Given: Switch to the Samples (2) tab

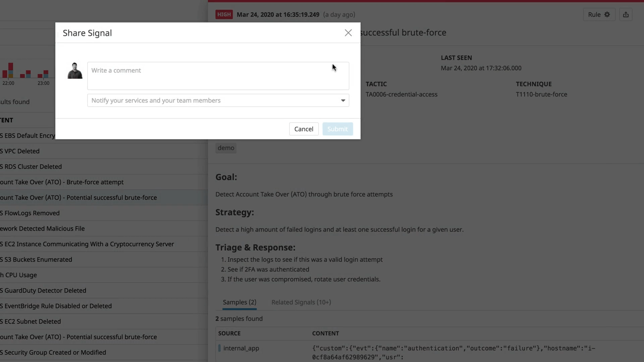Looking at the screenshot, I should click(239, 302).
